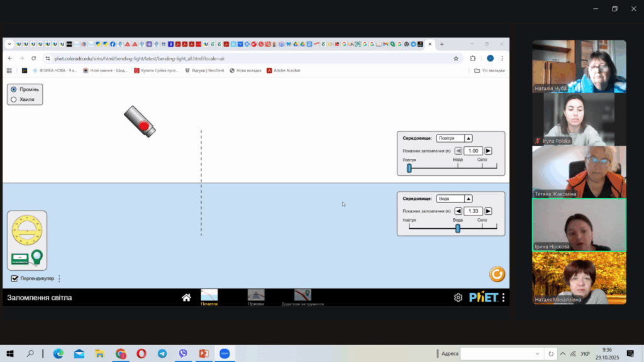The height and width of the screenshot is (362, 644).
Task: Open Telegram from taskbar
Action: tap(162, 353)
